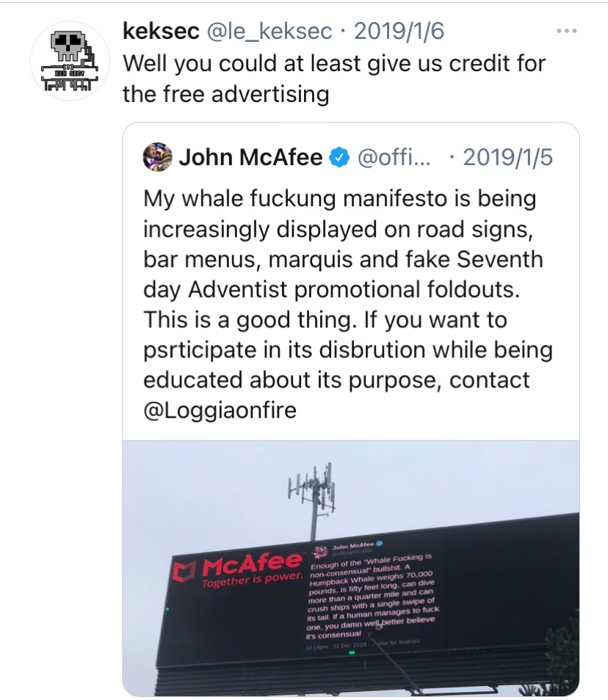
Task: Open the @le_keksec handle
Action: click(x=269, y=32)
